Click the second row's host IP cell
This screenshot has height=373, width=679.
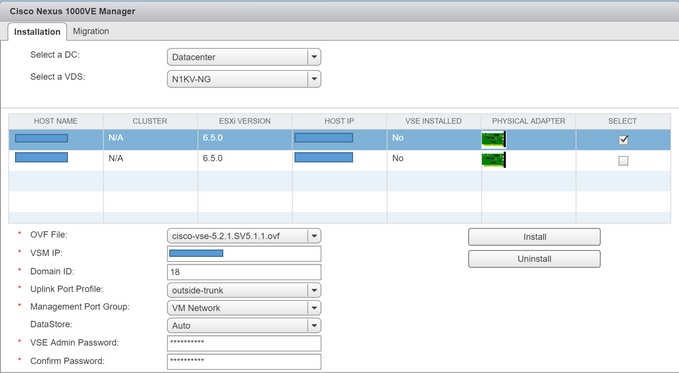click(x=340, y=160)
